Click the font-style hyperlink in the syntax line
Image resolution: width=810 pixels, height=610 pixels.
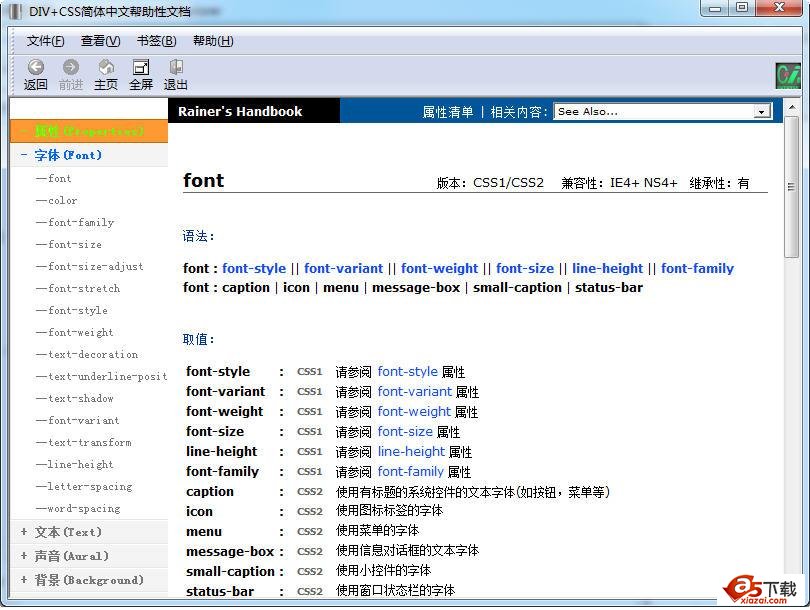point(254,268)
